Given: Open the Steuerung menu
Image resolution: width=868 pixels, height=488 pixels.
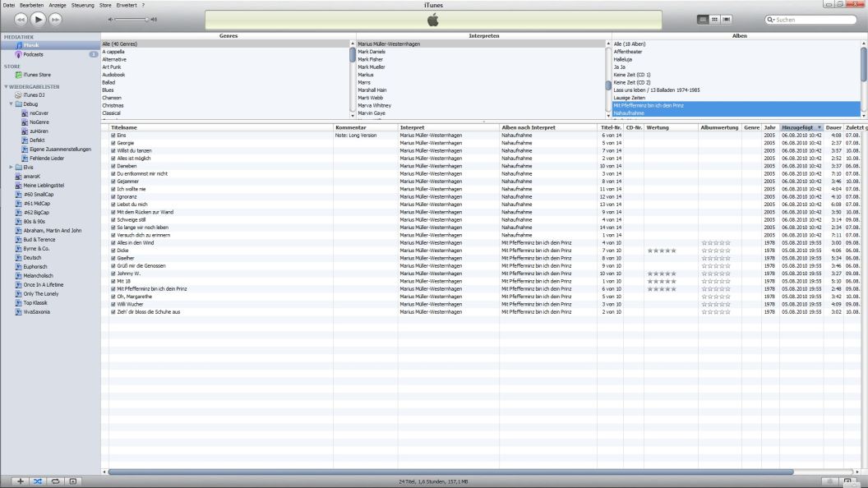Looking at the screenshot, I should (82, 5).
